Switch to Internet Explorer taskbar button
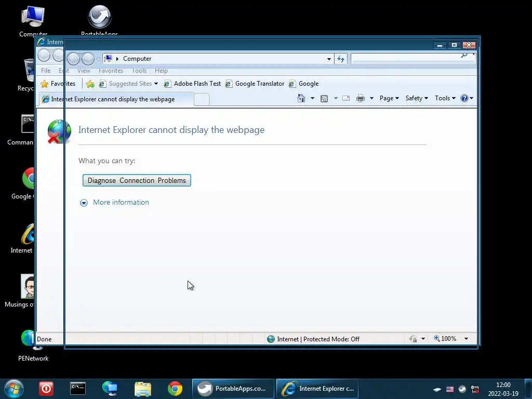 coord(317,389)
